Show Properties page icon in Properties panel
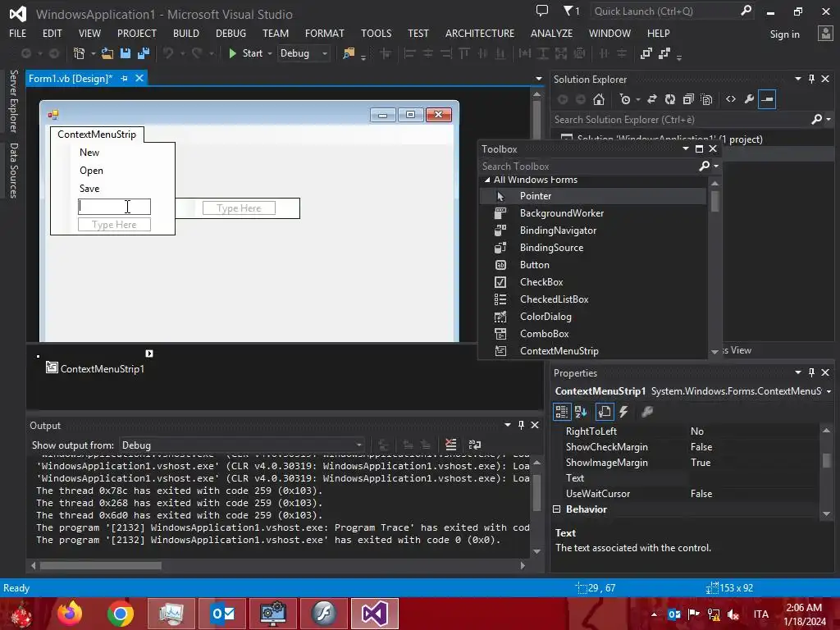The height and width of the screenshot is (630, 840). pos(605,412)
